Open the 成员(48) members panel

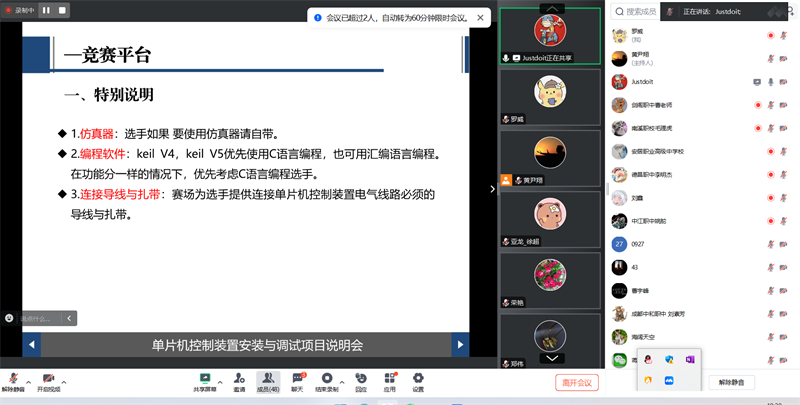[268, 378]
